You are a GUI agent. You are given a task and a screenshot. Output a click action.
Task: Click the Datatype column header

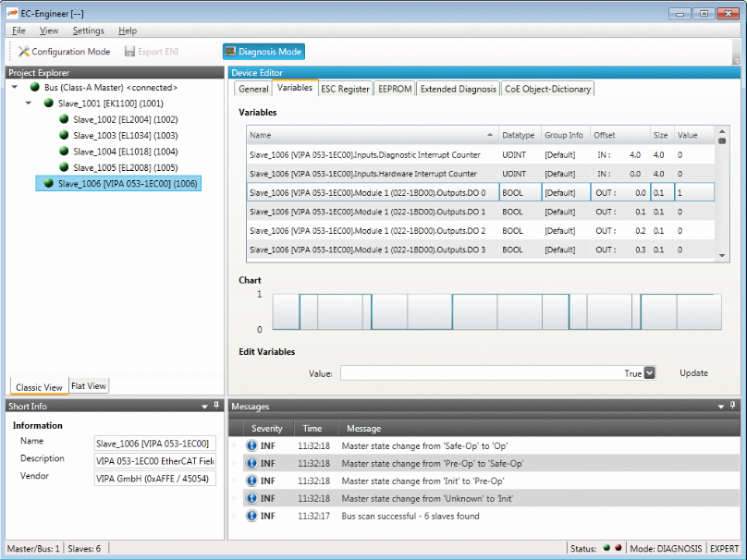click(519, 135)
